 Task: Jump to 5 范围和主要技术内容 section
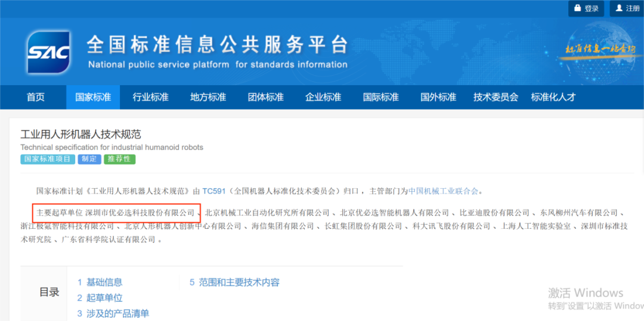[234, 282]
